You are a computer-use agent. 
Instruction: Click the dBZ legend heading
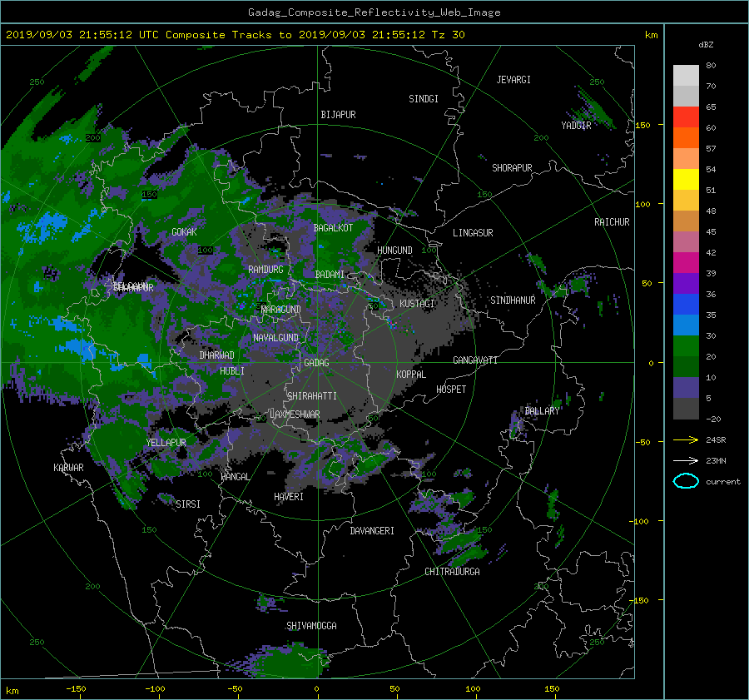[x=706, y=44]
